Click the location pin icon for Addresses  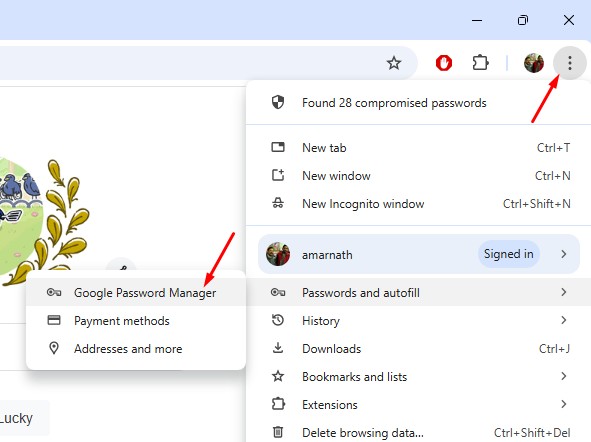(54, 348)
